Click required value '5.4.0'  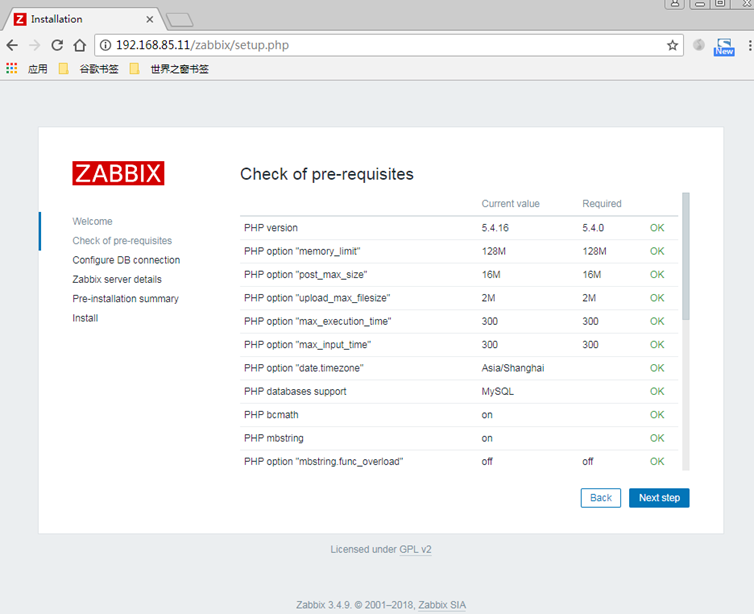click(x=593, y=228)
